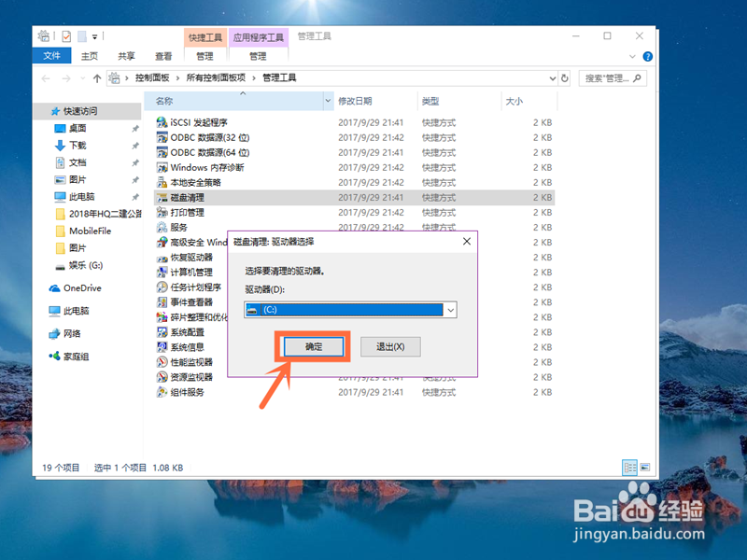Click the blue help question mark icon
The width and height of the screenshot is (747, 560).
tap(647, 57)
